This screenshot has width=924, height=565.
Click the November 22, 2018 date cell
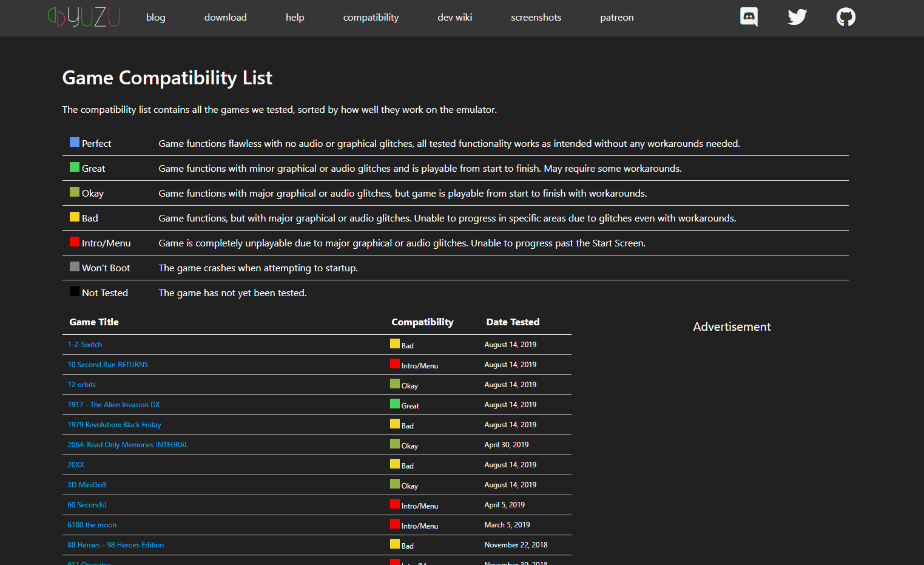click(516, 545)
